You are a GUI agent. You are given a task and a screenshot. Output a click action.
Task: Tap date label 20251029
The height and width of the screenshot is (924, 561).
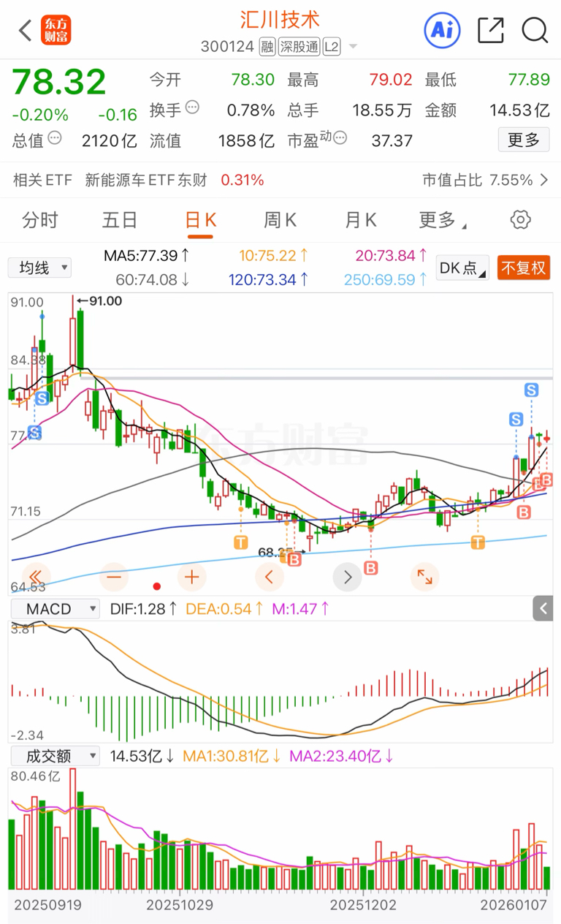[180, 905]
